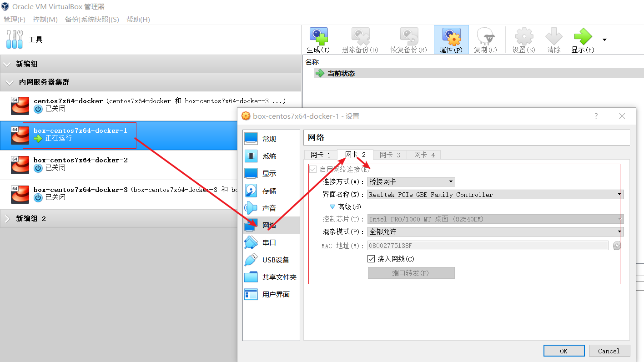Image resolution: width=644 pixels, height=362 pixels.
Task: Click the settings dialog help question mark
Action: tap(596, 116)
